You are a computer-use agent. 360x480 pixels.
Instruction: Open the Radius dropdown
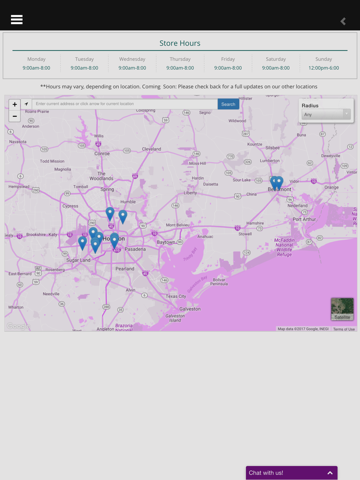(326, 114)
